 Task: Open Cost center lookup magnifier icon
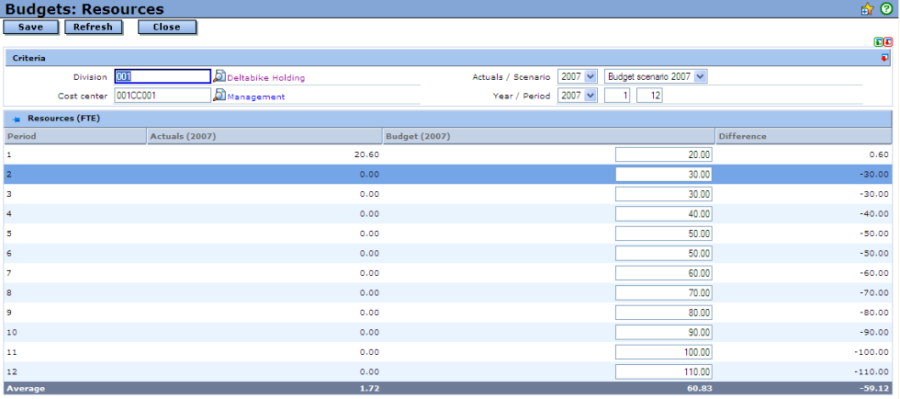pos(220,95)
